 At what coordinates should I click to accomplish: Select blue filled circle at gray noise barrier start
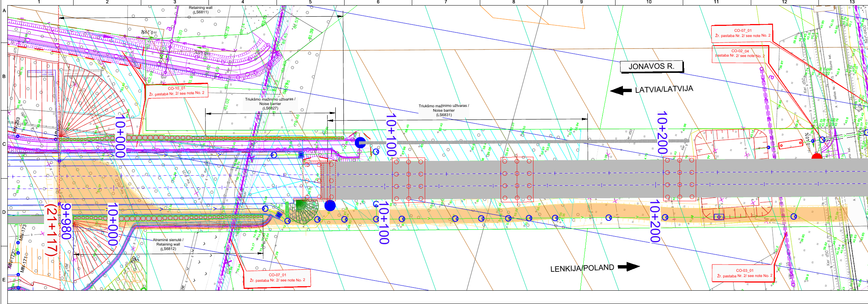[360, 143]
